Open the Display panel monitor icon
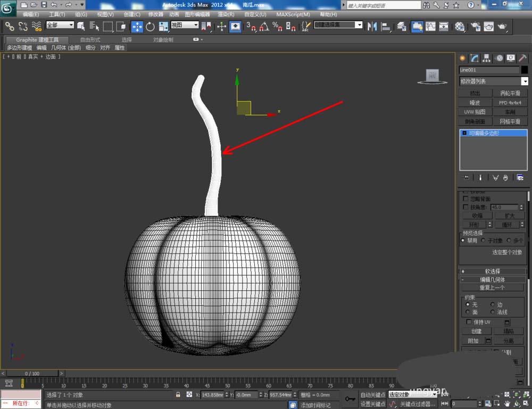This screenshot has width=532, height=409. [511, 58]
